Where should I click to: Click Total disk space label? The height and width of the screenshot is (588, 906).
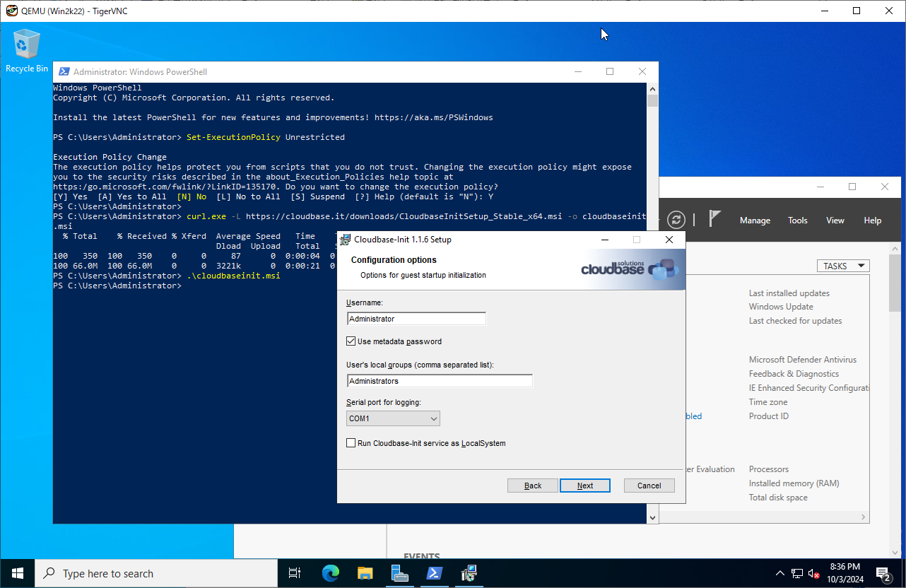[x=778, y=498]
